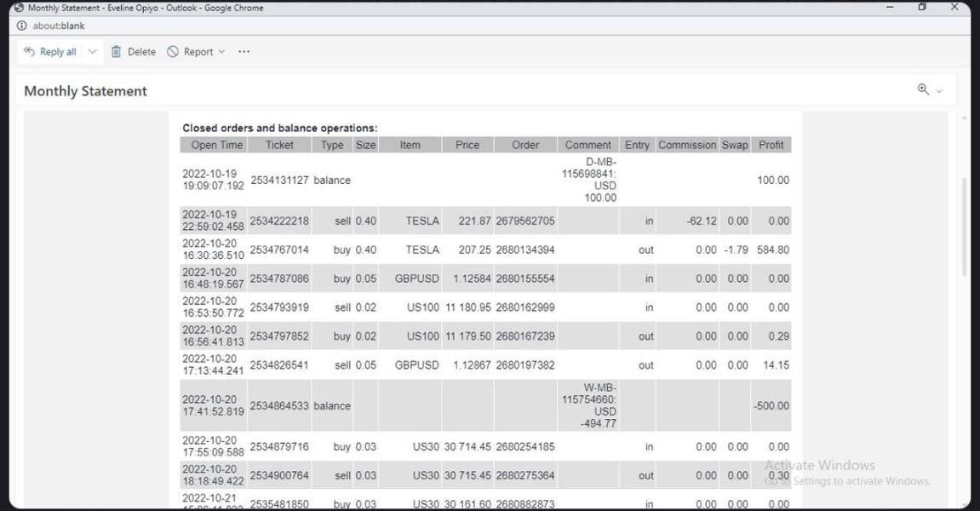Click the Item column header
The width and height of the screenshot is (980, 511).
tap(410, 145)
